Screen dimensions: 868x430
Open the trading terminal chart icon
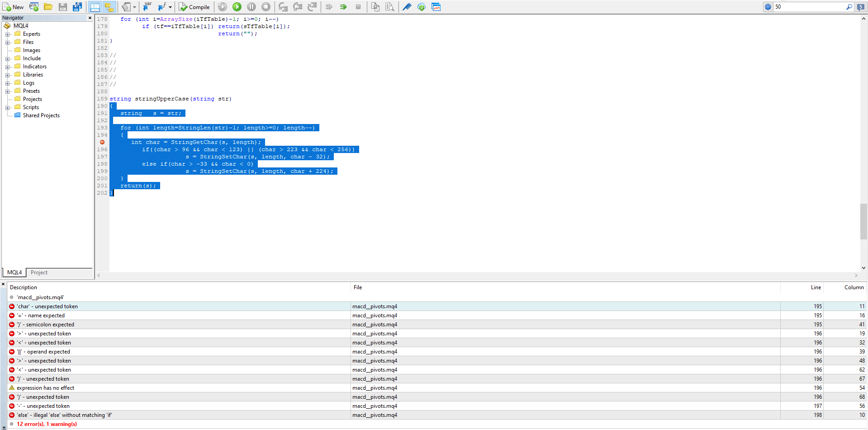436,7
